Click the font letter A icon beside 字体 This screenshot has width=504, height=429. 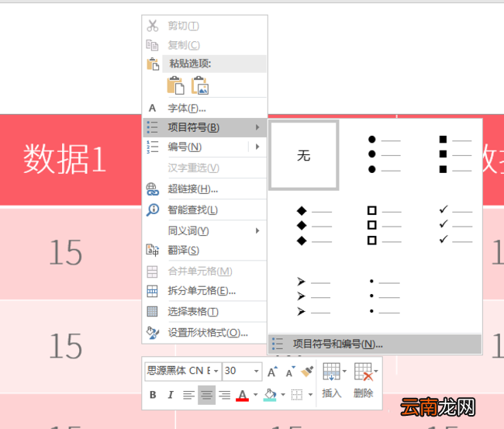[x=152, y=108]
